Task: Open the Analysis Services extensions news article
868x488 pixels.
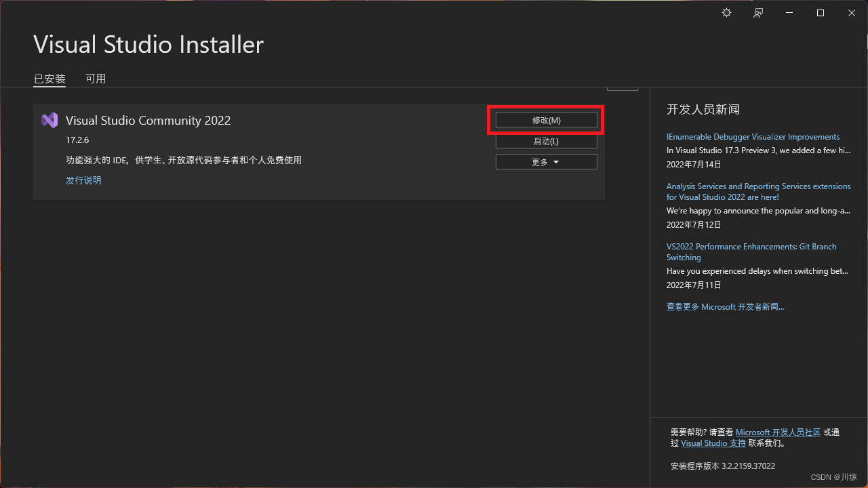Action: tap(758, 191)
